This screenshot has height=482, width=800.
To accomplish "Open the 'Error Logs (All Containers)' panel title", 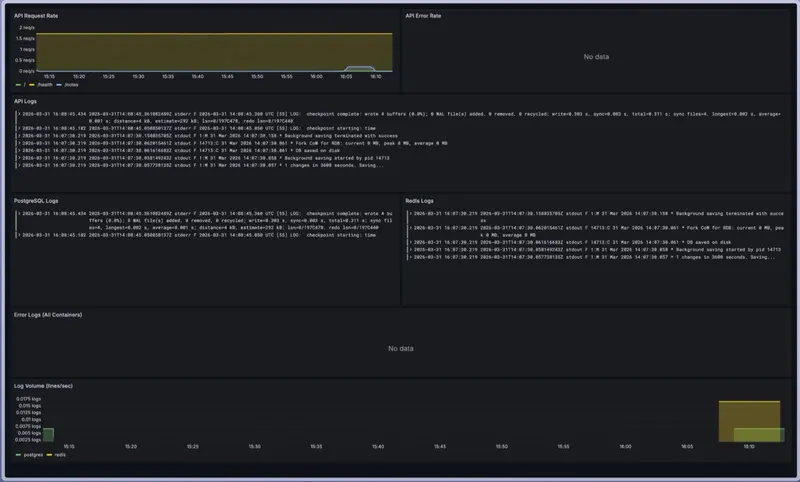I will point(48,315).
